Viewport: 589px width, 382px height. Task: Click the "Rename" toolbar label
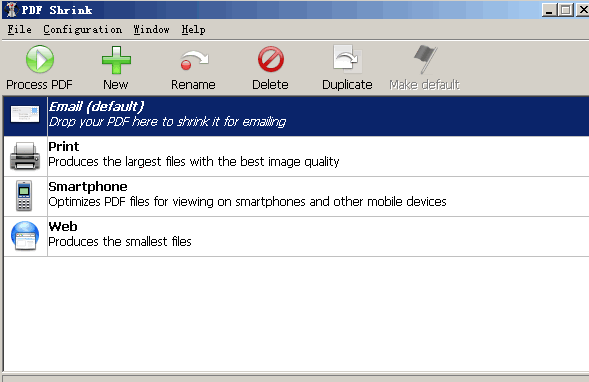193,85
